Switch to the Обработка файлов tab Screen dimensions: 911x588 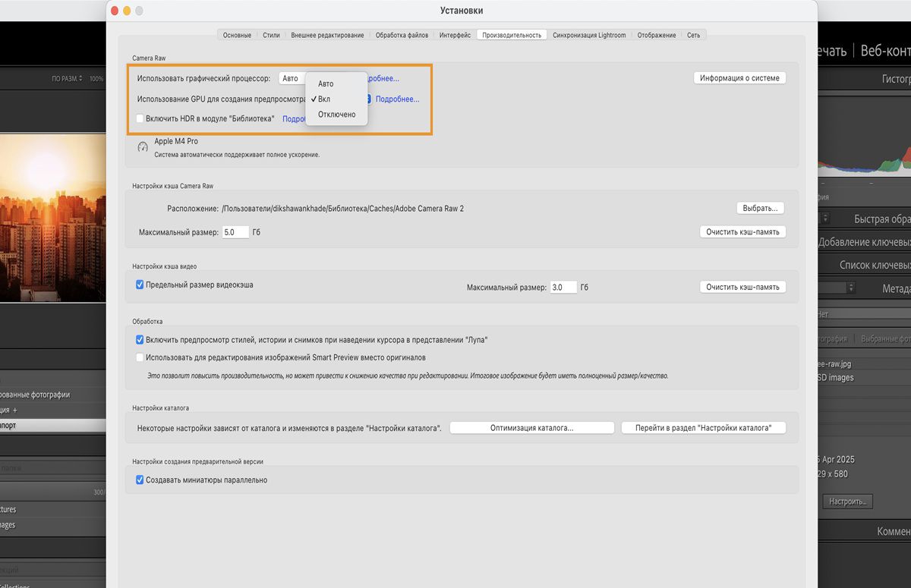tap(402, 35)
